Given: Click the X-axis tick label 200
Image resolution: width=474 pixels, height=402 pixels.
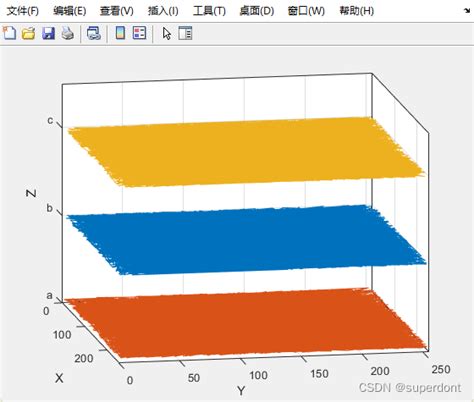Looking at the screenshot, I should coord(84,358).
